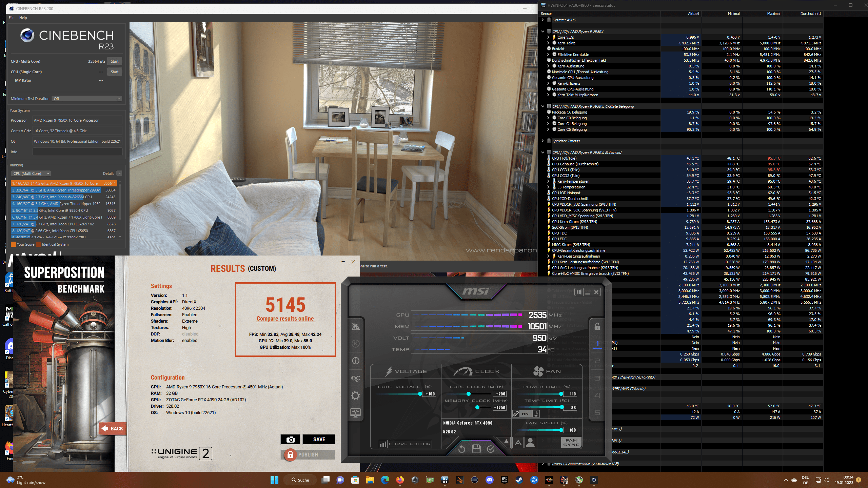Click the Aktuell column header in HWiNFO

[x=681, y=14]
